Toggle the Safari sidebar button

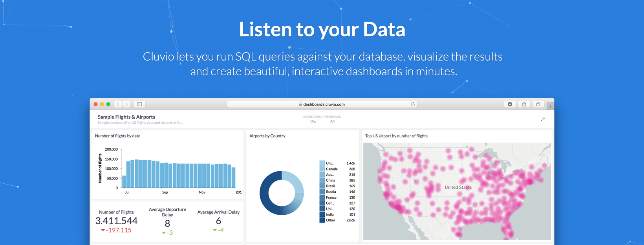139,104
